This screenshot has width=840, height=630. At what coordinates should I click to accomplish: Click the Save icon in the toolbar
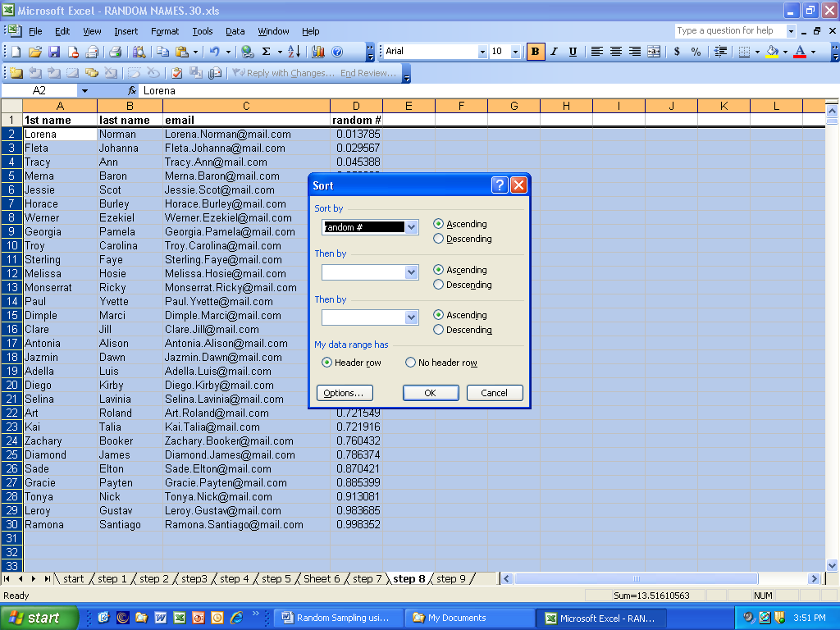[x=54, y=52]
